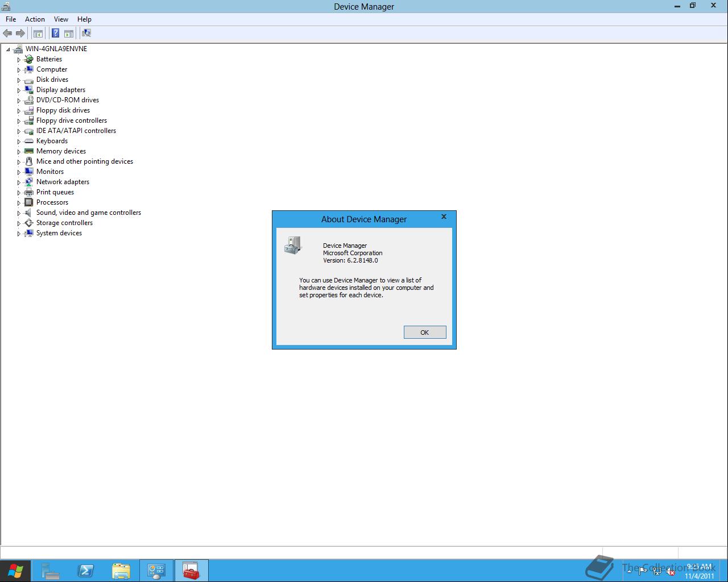
Task: Open the clock showing 11/4/2011
Action: coord(699,571)
